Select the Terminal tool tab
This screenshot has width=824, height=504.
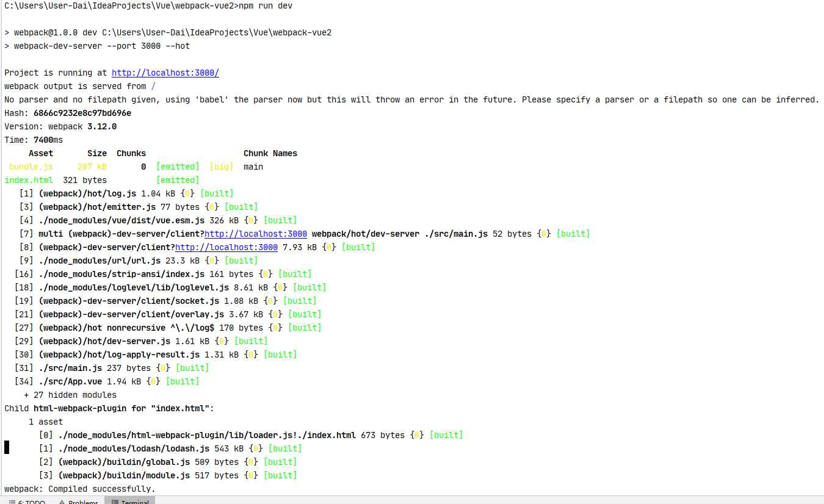point(129,502)
